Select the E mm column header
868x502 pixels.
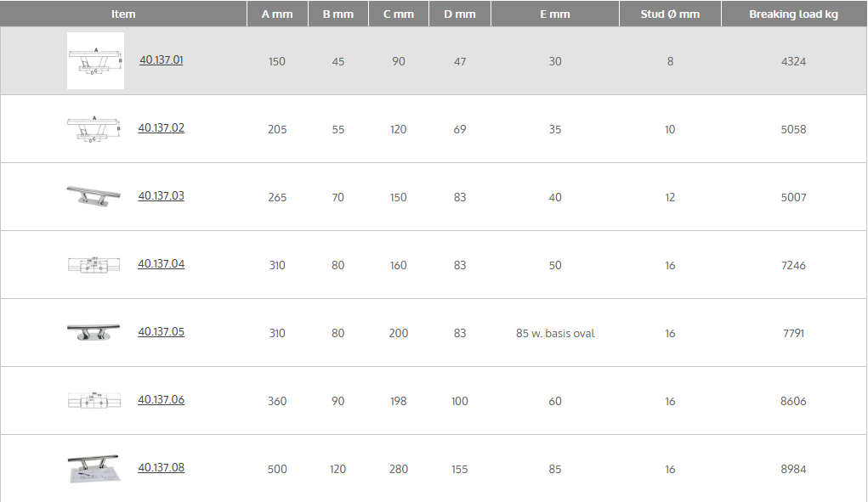pyautogui.click(x=555, y=14)
